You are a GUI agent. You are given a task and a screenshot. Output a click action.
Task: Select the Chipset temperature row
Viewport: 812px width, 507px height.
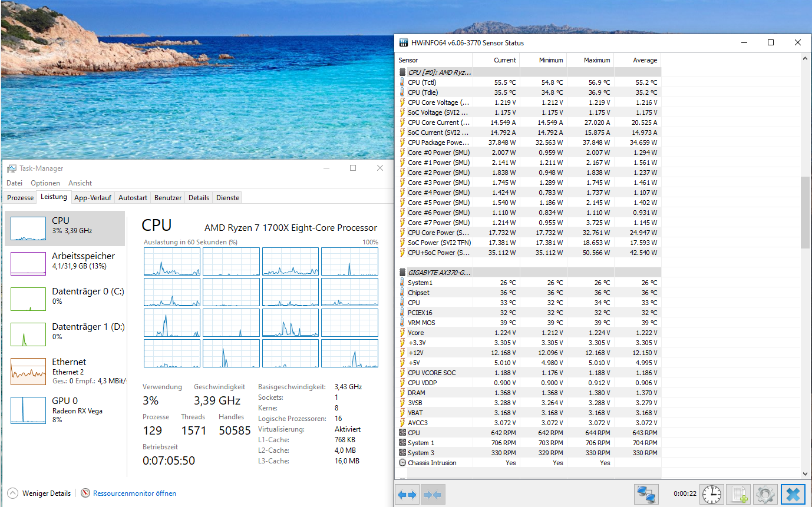click(528, 293)
